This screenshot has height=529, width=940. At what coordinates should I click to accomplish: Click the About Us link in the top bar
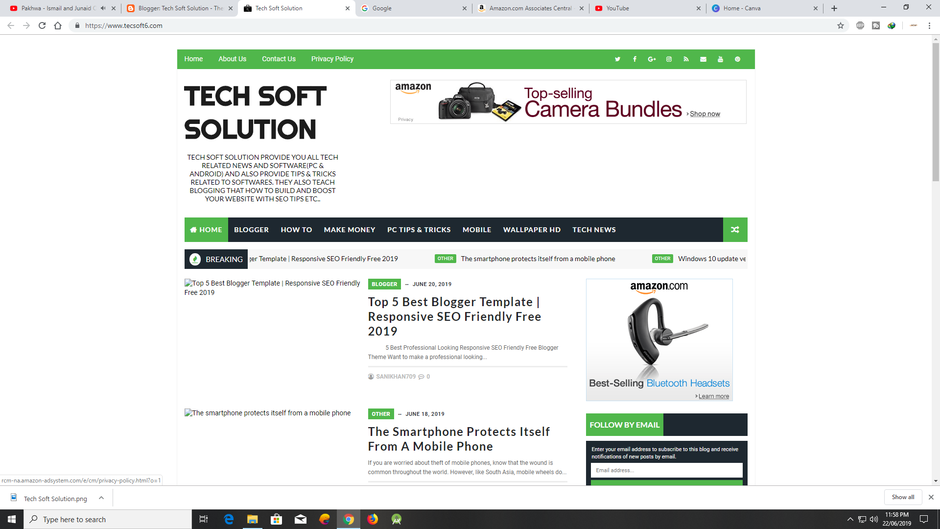[x=232, y=59]
